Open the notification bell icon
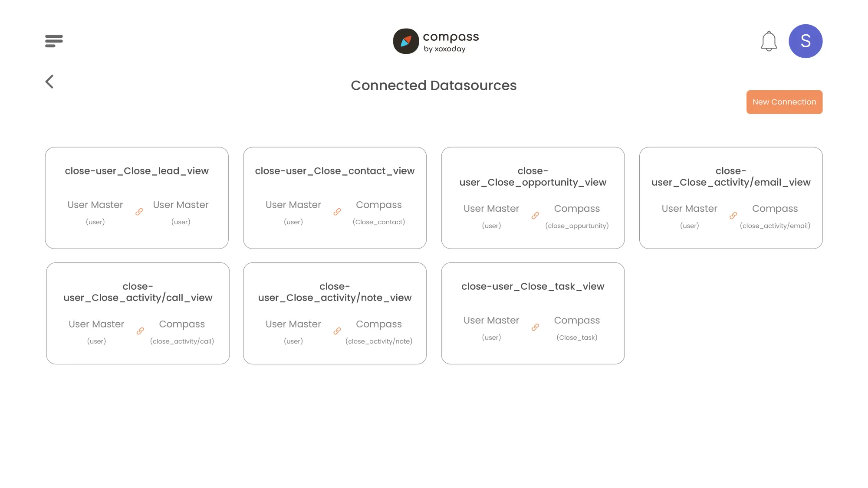 point(769,40)
